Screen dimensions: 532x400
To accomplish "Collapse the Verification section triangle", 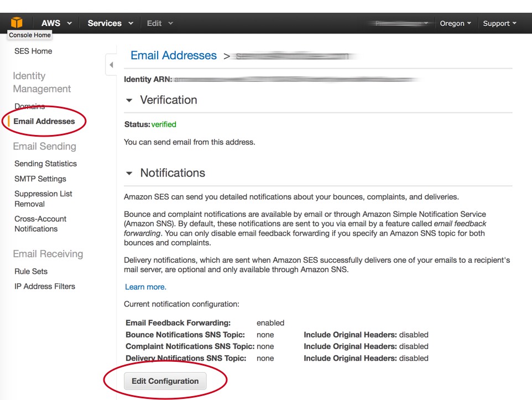I will tap(129, 100).
